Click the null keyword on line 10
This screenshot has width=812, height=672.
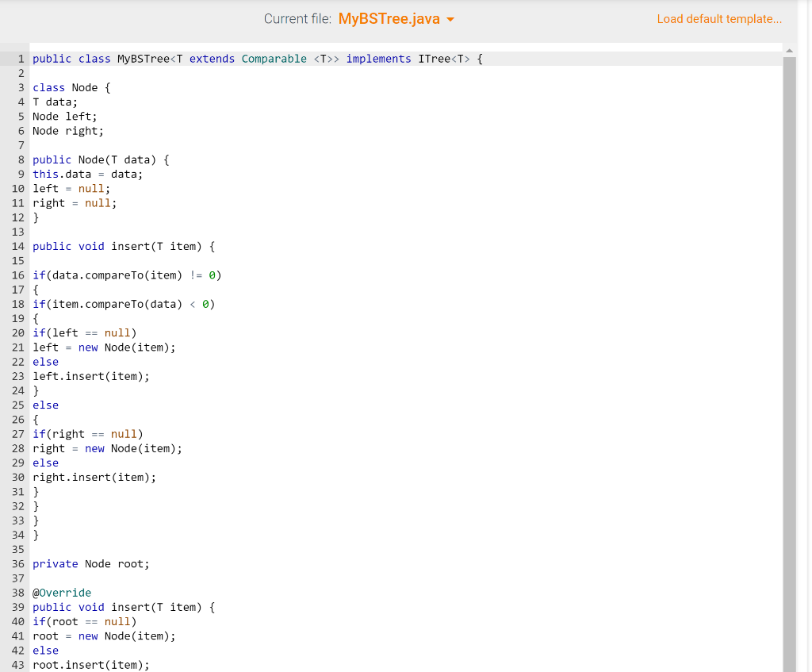(94, 188)
